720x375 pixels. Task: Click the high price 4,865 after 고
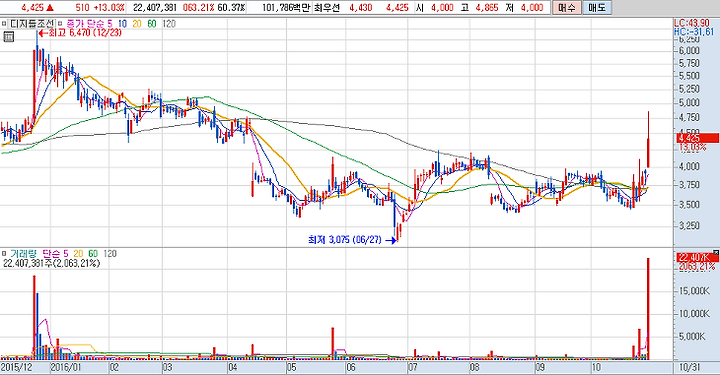click(487, 8)
